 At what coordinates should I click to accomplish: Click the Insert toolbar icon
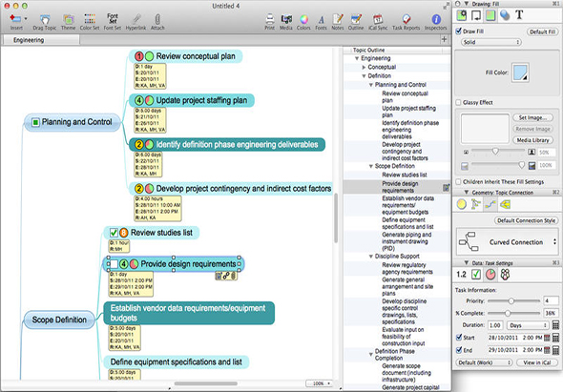tap(15, 19)
